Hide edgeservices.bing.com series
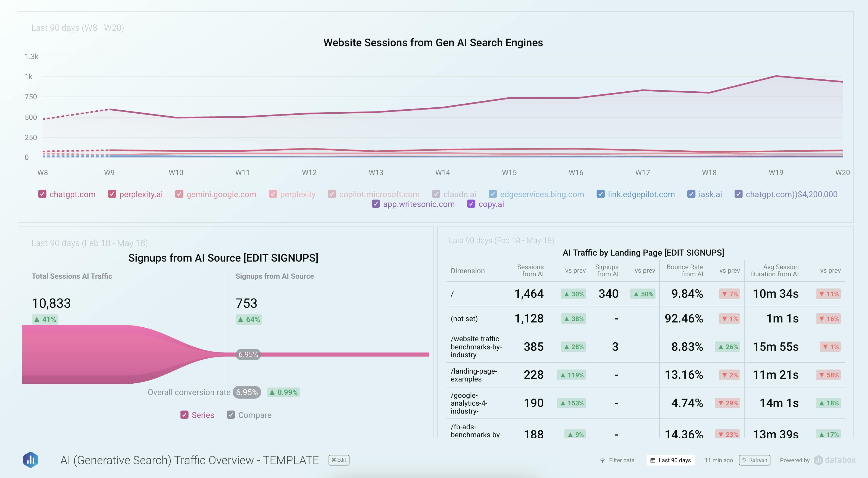Screen dimensions: 868x478 click(493, 194)
